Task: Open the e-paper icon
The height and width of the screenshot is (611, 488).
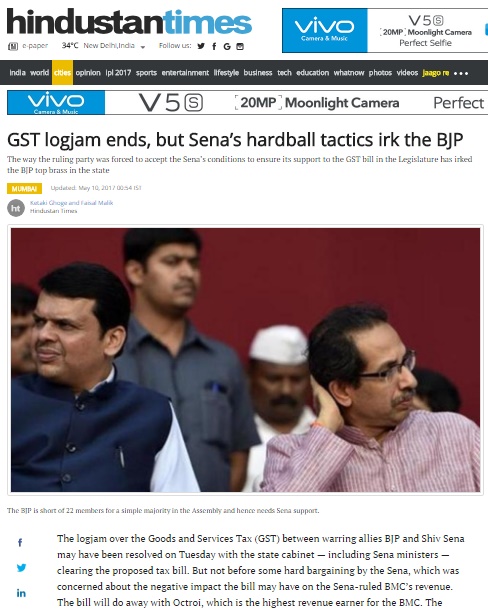Action: pos(13,46)
